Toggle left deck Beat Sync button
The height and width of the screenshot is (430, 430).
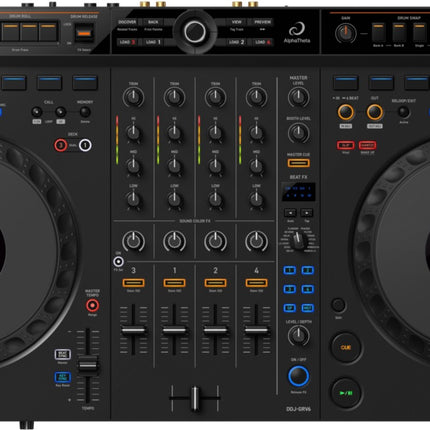[x=63, y=354]
